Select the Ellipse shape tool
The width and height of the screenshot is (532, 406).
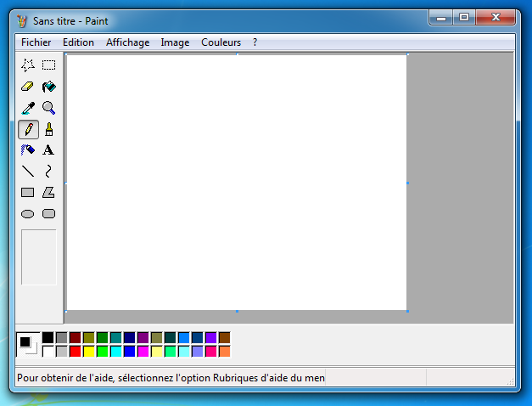(x=28, y=214)
